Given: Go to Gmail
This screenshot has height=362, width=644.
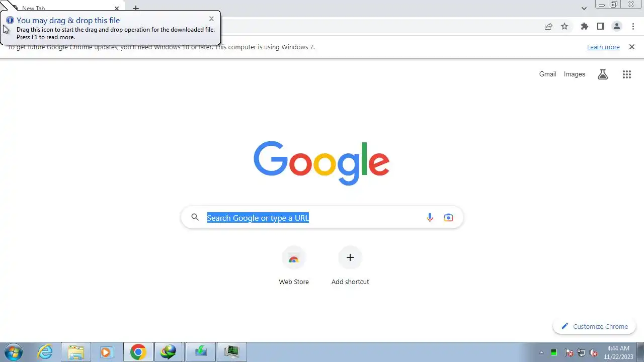Looking at the screenshot, I should coord(547,74).
